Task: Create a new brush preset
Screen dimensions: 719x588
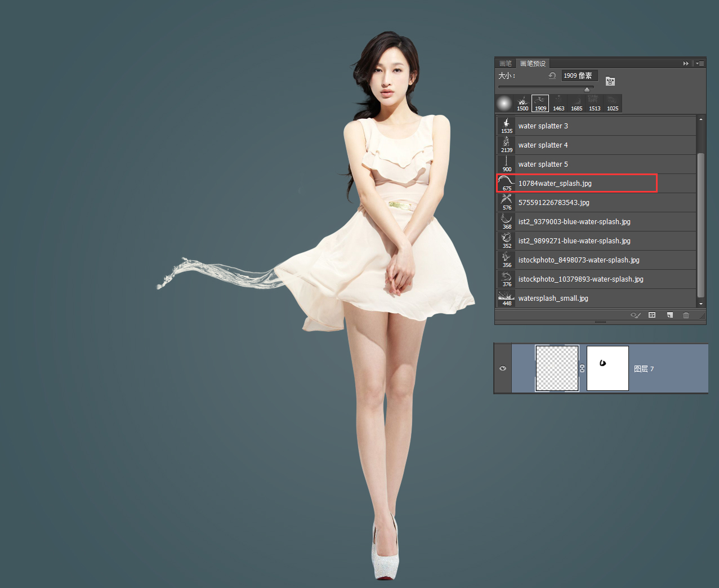Action: (669, 315)
